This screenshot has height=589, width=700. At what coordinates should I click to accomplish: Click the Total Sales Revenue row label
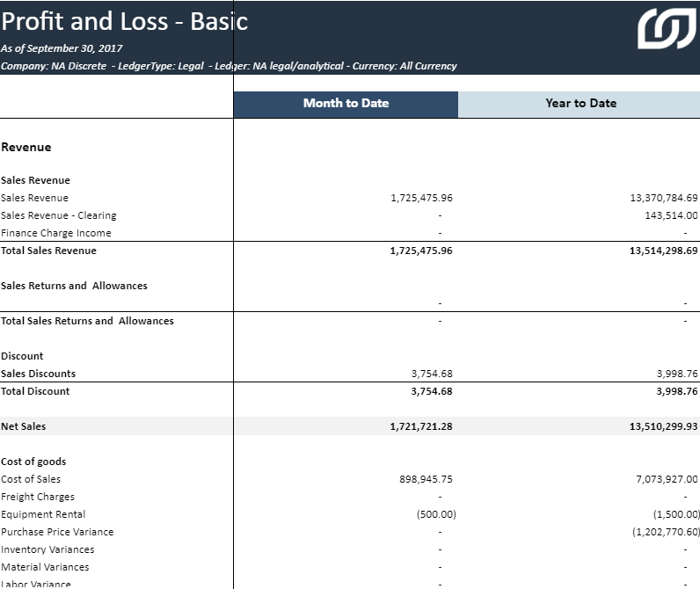[49, 251]
